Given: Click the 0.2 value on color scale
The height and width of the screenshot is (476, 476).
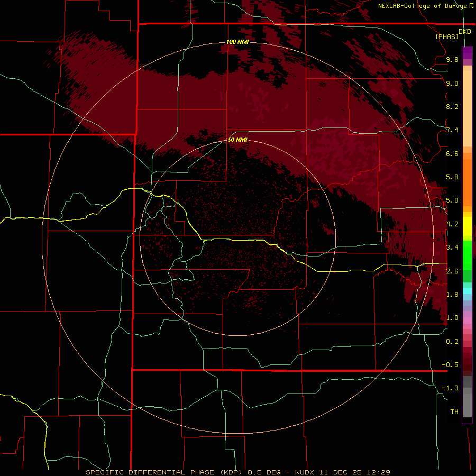Looking at the screenshot, I should 452,342.
